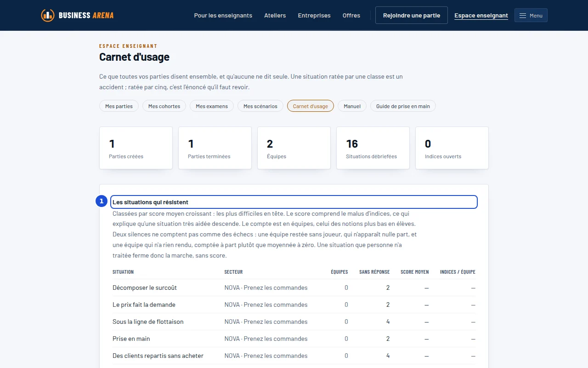Select the Prise en main row
588x368 pixels.
(294, 339)
